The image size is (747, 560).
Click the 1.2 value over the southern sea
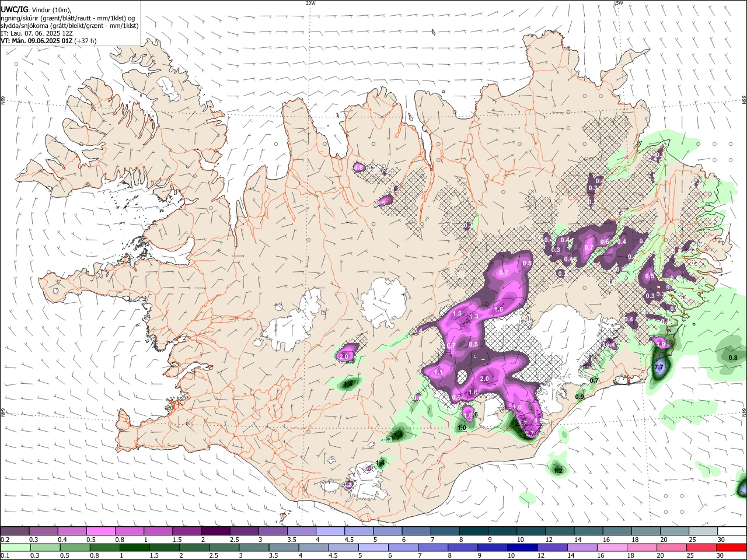[x=558, y=471]
